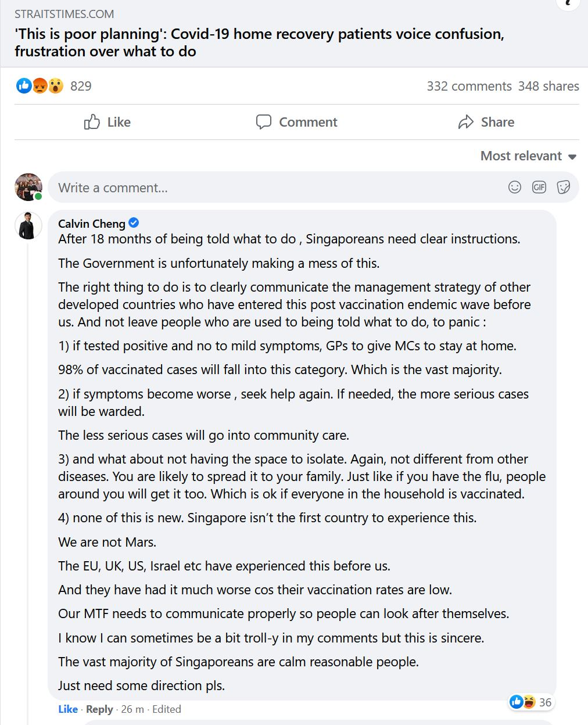Click Calvin Cheng's verified badge

point(134,222)
